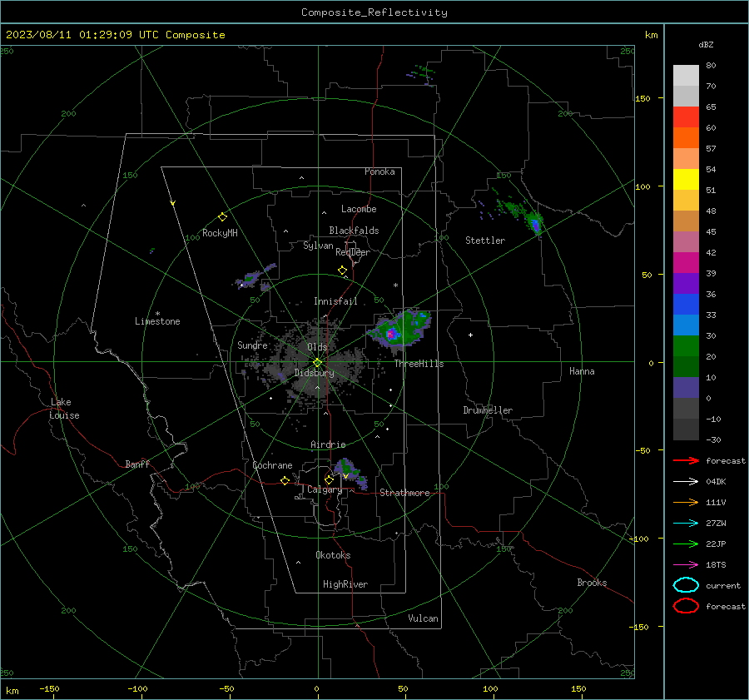Image resolution: width=749 pixels, height=700 pixels.
Task: Pick the red swatch between 65 and 60 dBZ
Action: point(686,117)
